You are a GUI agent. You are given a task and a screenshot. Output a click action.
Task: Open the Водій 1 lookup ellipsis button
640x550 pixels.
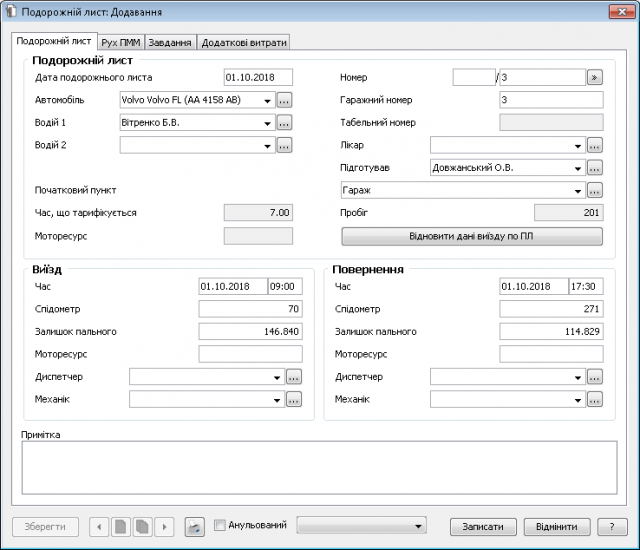(284, 122)
